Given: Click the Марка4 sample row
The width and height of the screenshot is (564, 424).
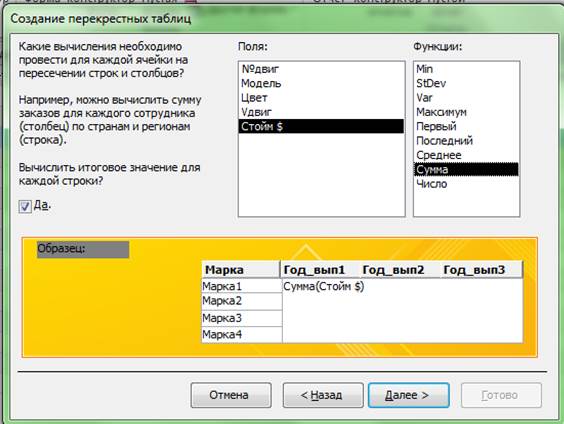Looking at the screenshot, I should [x=242, y=334].
